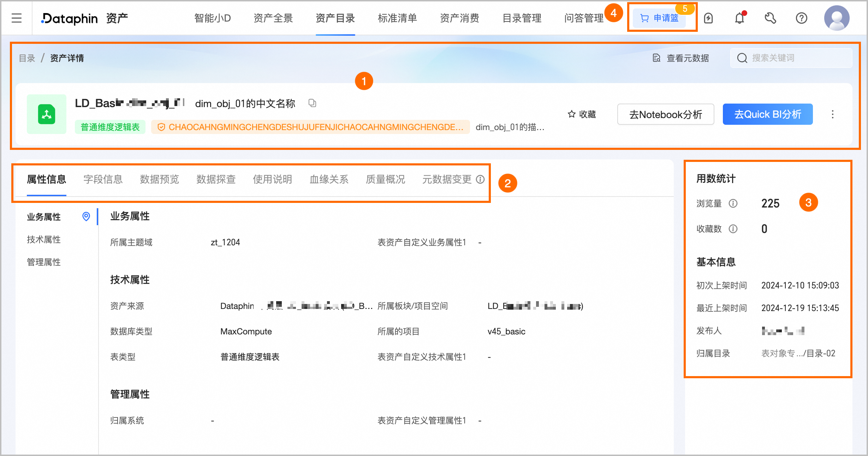
Task: Click the info icon next to 元数据变更
Action: coord(480,180)
